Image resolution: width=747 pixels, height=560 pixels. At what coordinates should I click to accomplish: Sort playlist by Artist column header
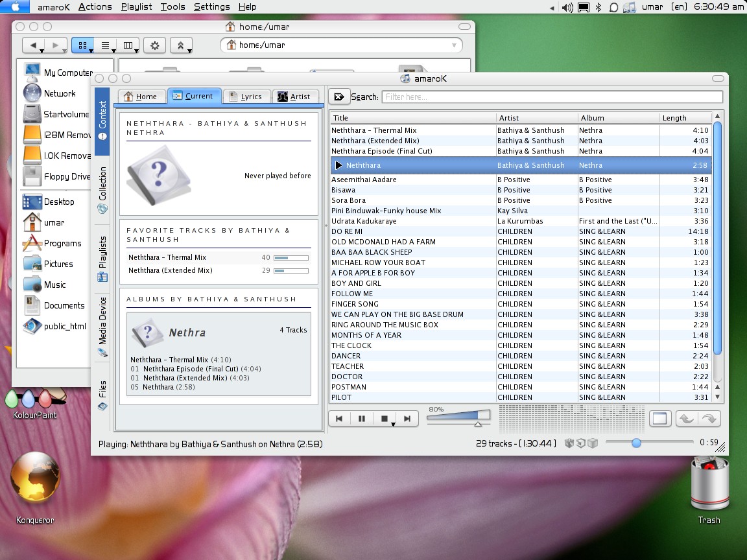tap(536, 117)
